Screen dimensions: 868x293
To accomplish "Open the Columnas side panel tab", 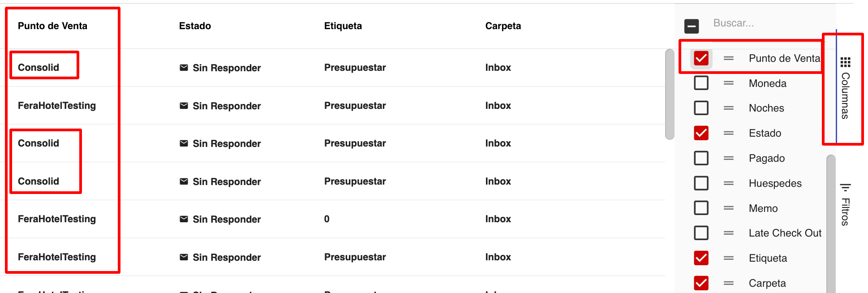I will (x=845, y=90).
